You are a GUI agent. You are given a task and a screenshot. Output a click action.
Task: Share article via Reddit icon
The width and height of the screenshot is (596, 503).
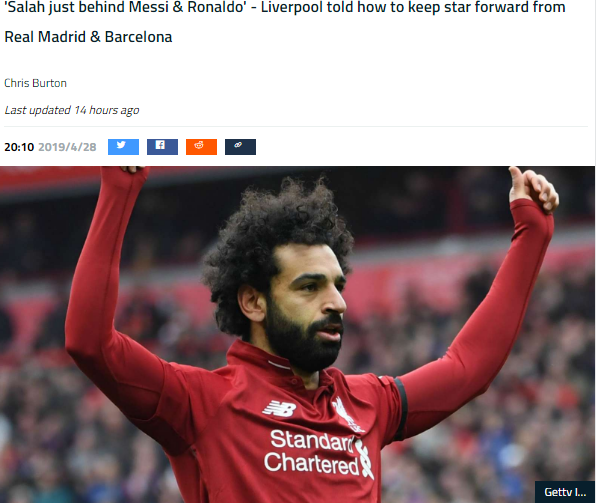click(x=201, y=147)
